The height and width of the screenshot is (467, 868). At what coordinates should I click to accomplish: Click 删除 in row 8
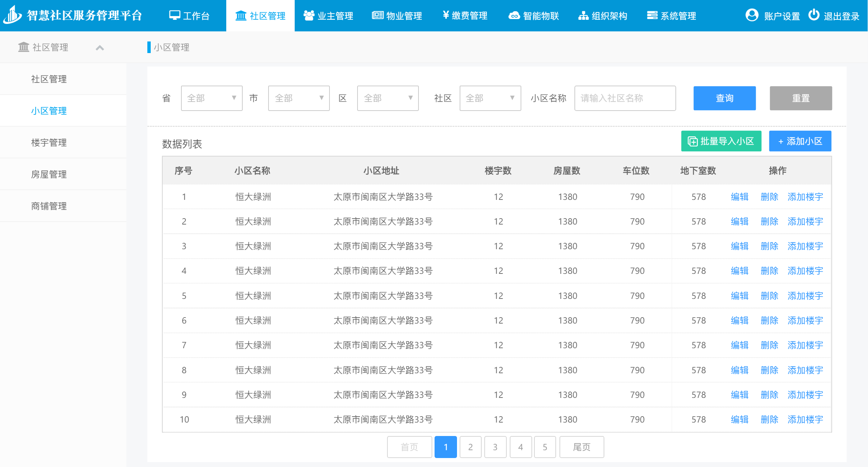click(x=769, y=370)
